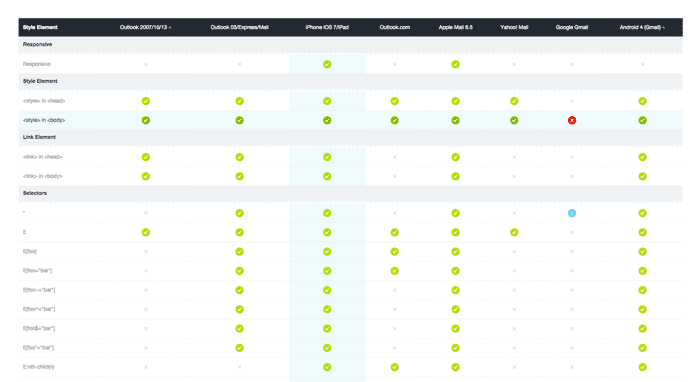Click the blue info icon in Google Gmail column

tap(572, 213)
